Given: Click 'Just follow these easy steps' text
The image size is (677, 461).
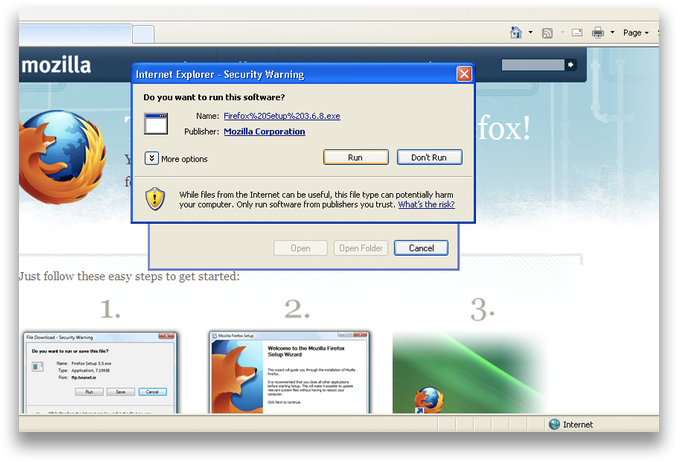Looking at the screenshot, I should (129, 276).
